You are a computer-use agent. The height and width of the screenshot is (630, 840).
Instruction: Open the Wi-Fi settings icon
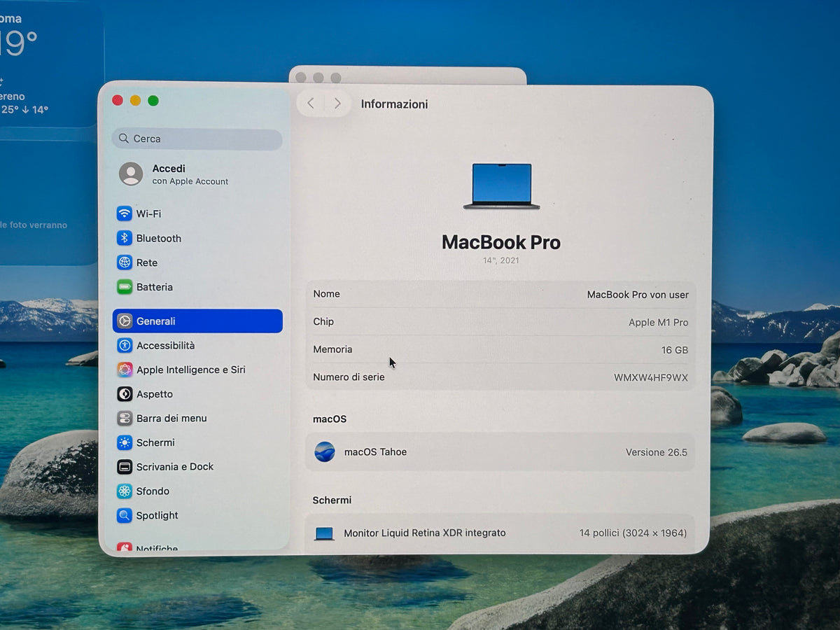pos(125,213)
